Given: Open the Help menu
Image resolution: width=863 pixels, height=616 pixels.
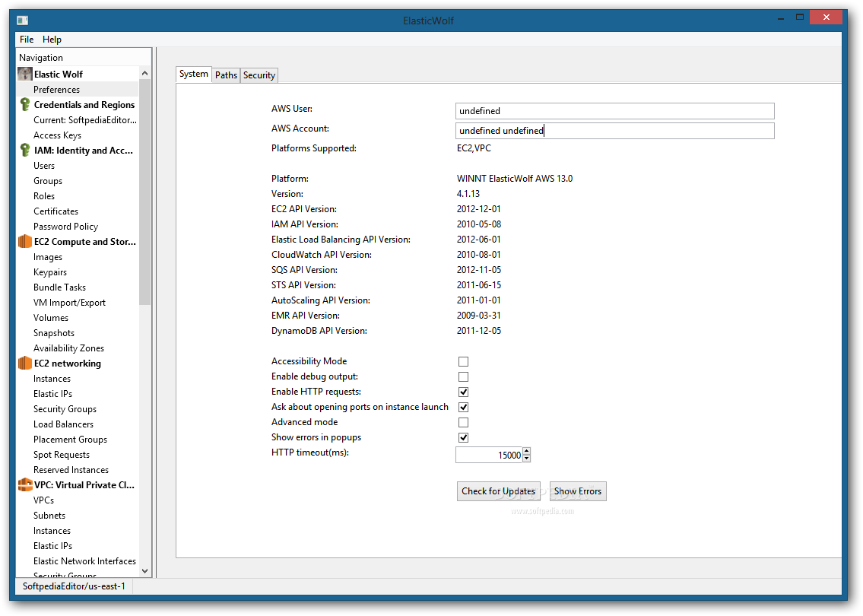Looking at the screenshot, I should click(x=52, y=39).
